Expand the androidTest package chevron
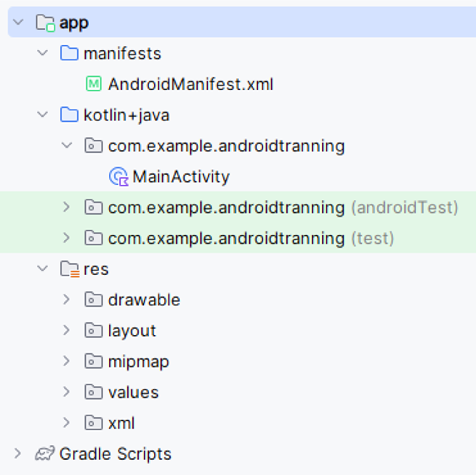Viewport: 476px width, 475px height. pos(67,207)
